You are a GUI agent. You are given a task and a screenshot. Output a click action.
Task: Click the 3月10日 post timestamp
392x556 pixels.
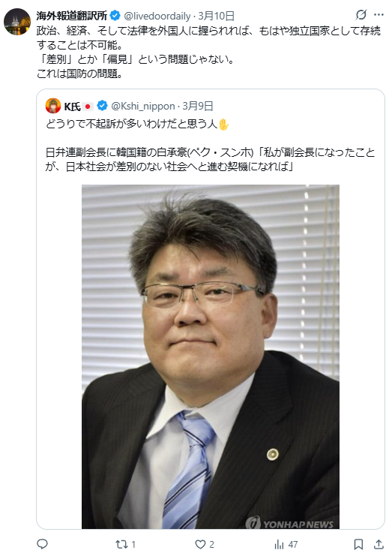click(216, 16)
